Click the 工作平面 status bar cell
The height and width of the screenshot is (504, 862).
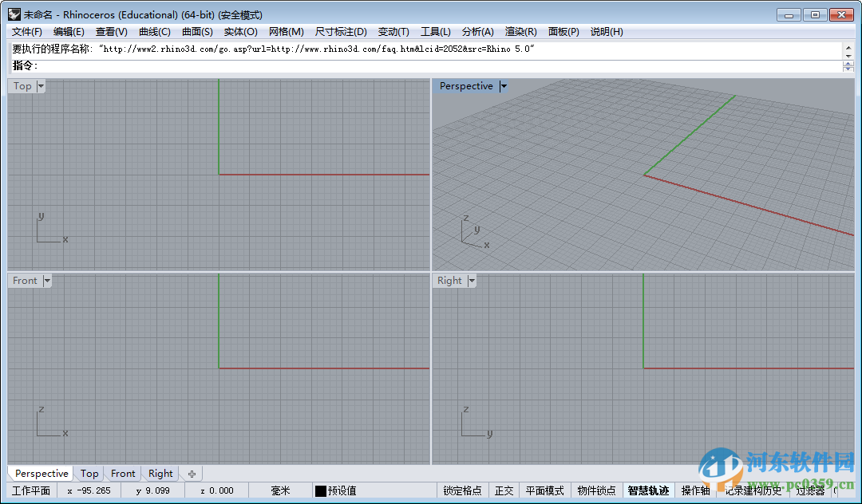31,490
